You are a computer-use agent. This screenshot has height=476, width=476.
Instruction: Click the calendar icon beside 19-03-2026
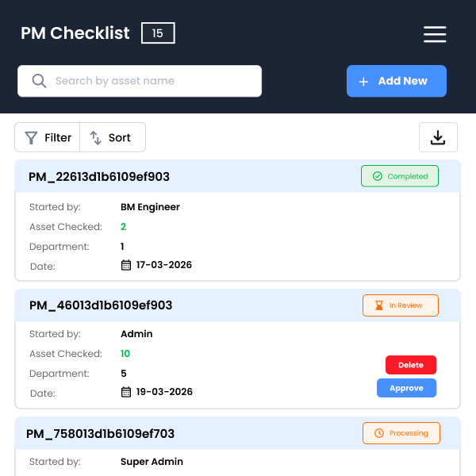[125, 392]
